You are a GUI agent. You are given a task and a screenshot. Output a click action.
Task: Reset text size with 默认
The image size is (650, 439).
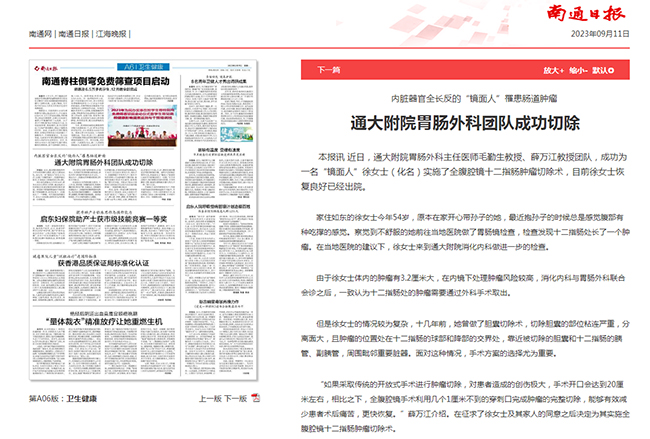[603, 71]
